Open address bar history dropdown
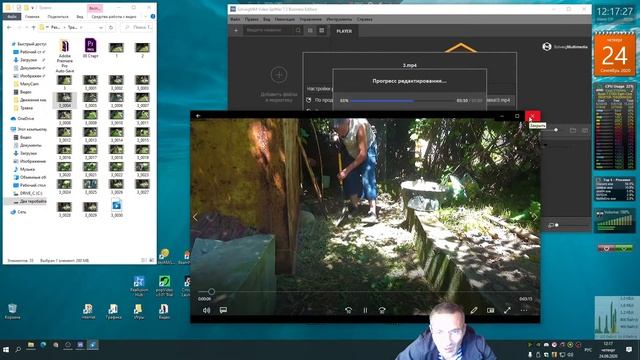Screen dimensions: 640x360 (101, 28)
